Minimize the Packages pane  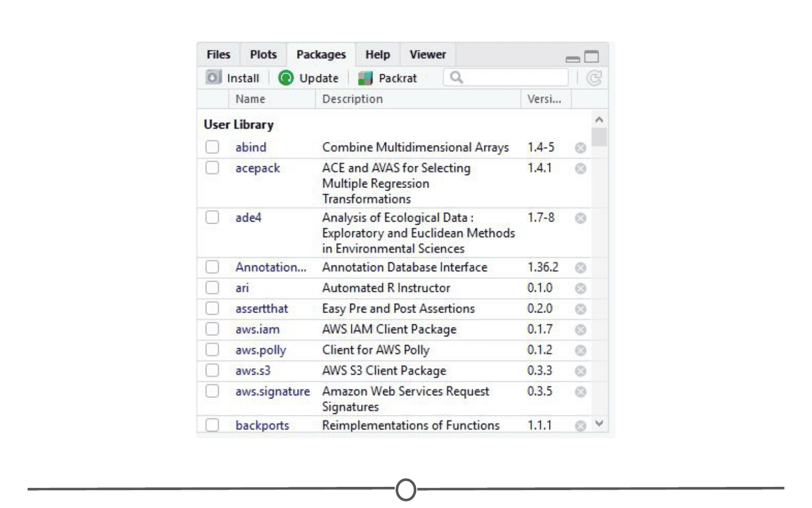click(x=573, y=58)
